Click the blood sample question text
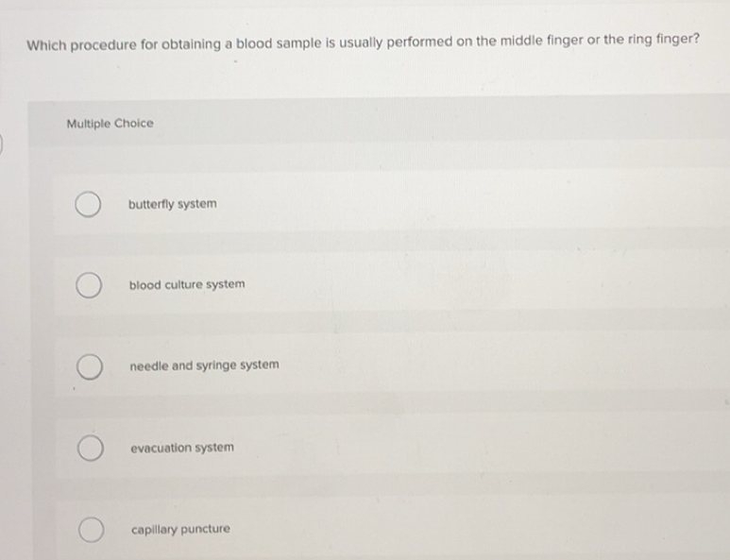730x560 pixels. 364,42
